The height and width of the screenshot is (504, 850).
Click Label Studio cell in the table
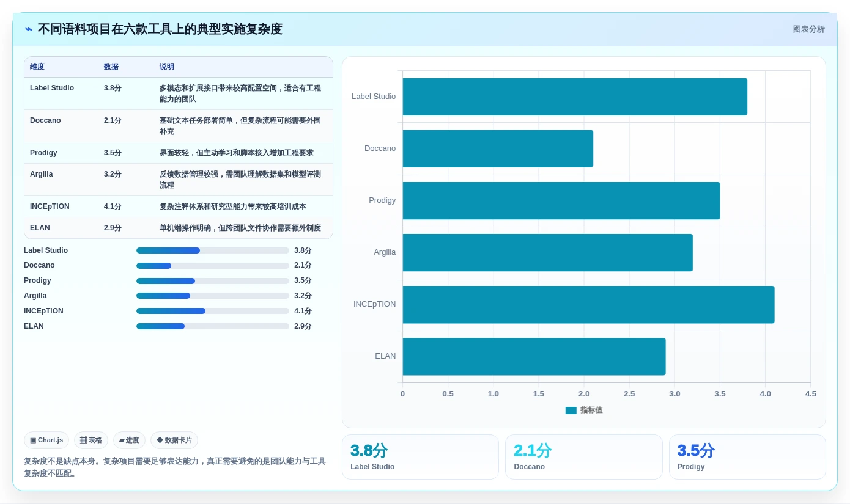[x=52, y=88]
